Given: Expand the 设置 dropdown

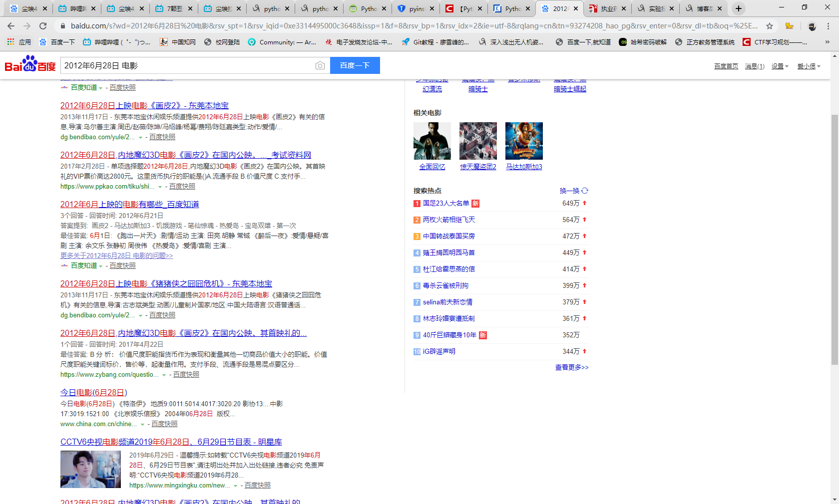Looking at the screenshot, I should click(780, 66).
